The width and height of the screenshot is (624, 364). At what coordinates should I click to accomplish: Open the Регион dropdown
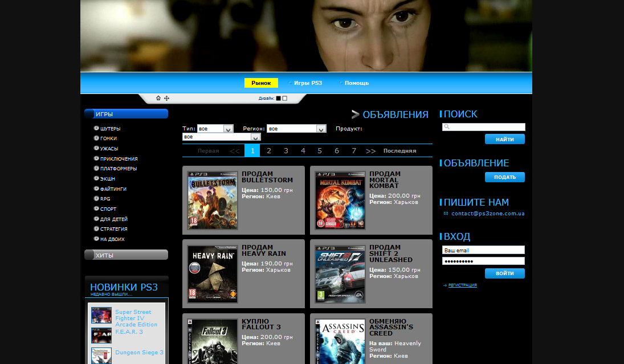[296, 129]
